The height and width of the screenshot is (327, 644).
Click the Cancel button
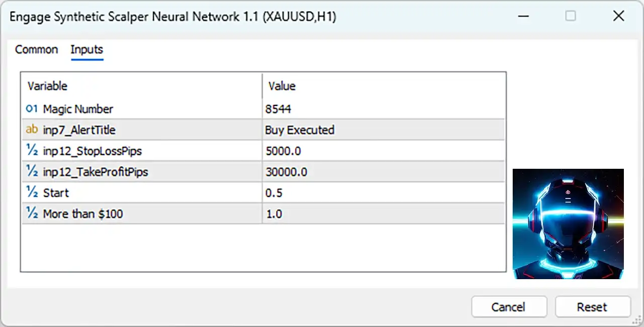[x=509, y=307]
